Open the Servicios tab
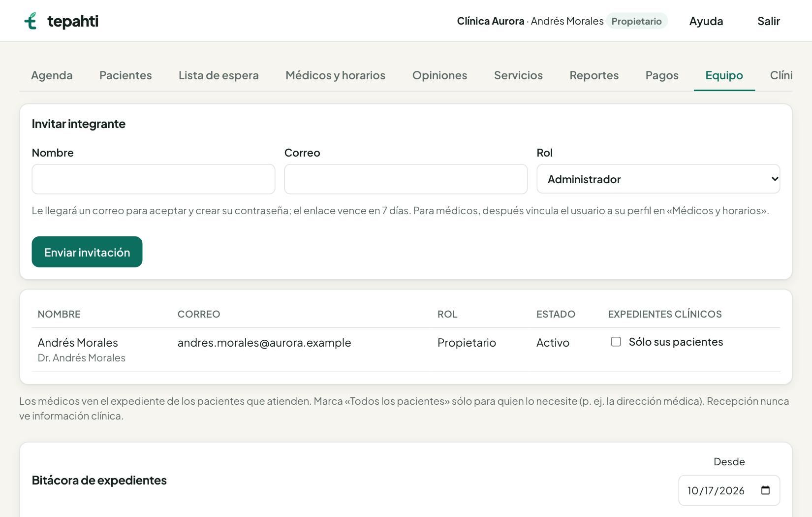Viewport: 812px width, 517px height. tap(518, 75)
